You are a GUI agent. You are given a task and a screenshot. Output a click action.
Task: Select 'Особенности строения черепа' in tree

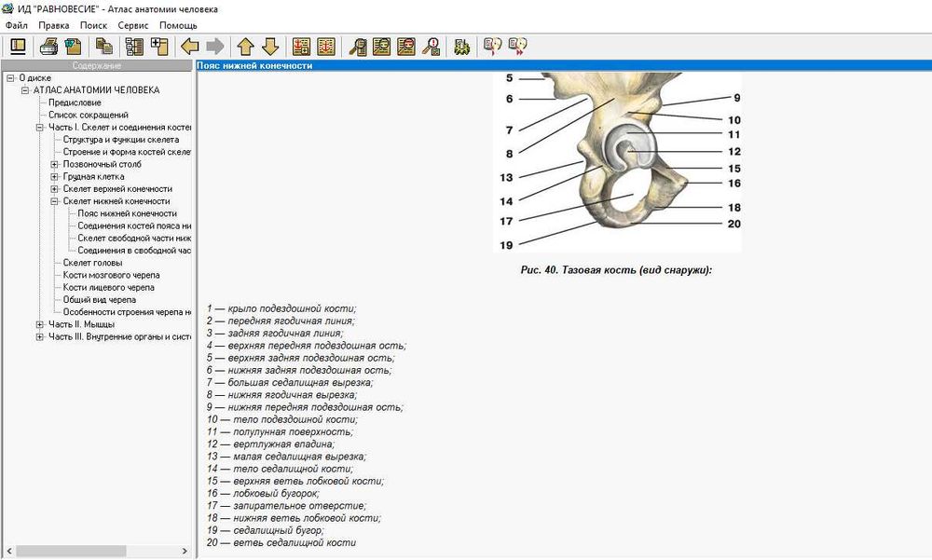click(127, 312)
